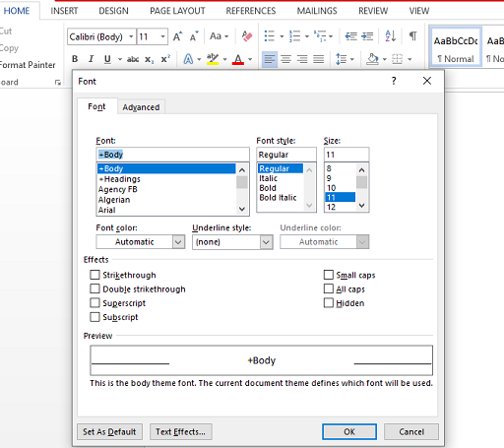The width and height of the screenshot is (504, 448).
Task: Open the INSERT ribbon tab
Action: pos(64,11)
